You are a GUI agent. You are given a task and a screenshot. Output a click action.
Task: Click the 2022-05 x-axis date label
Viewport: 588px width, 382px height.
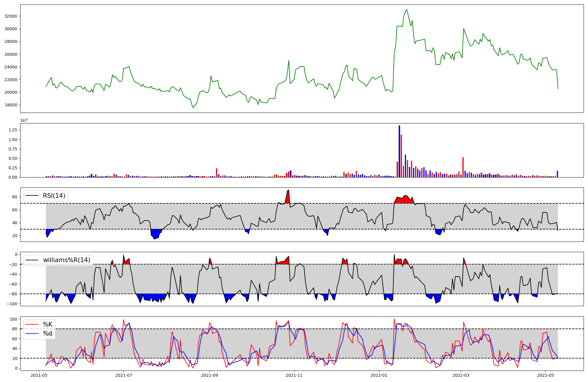546,375
